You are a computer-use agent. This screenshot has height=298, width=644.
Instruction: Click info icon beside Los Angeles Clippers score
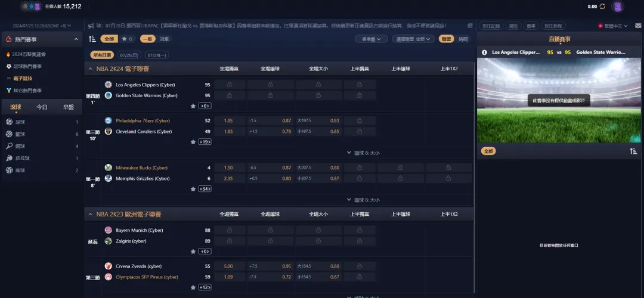[484, 52]
